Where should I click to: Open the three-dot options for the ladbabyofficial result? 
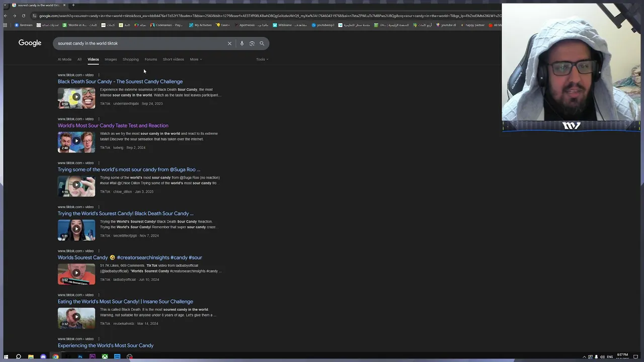tap(99, 251)
